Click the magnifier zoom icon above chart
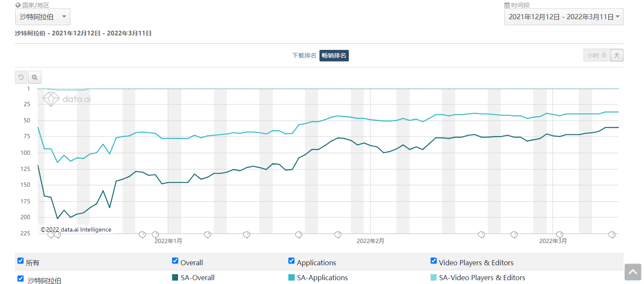644x284 pixels. (x=34, y=77)
